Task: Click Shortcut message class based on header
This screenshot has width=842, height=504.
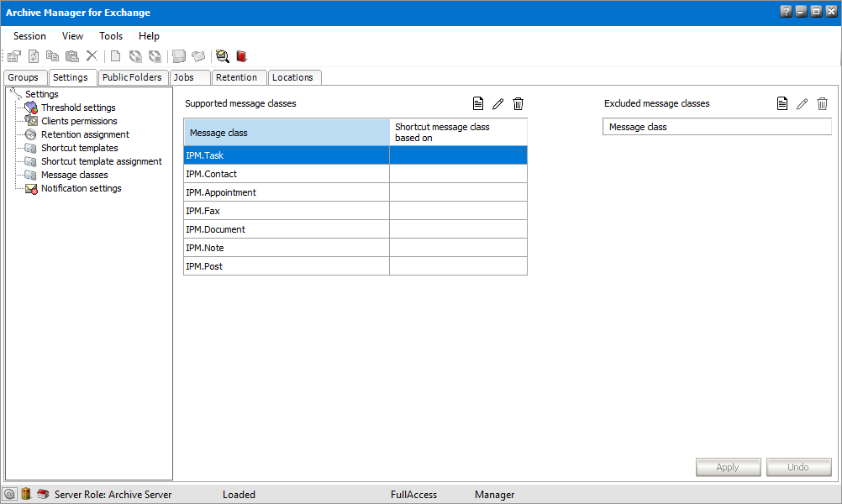Action: 458,133
